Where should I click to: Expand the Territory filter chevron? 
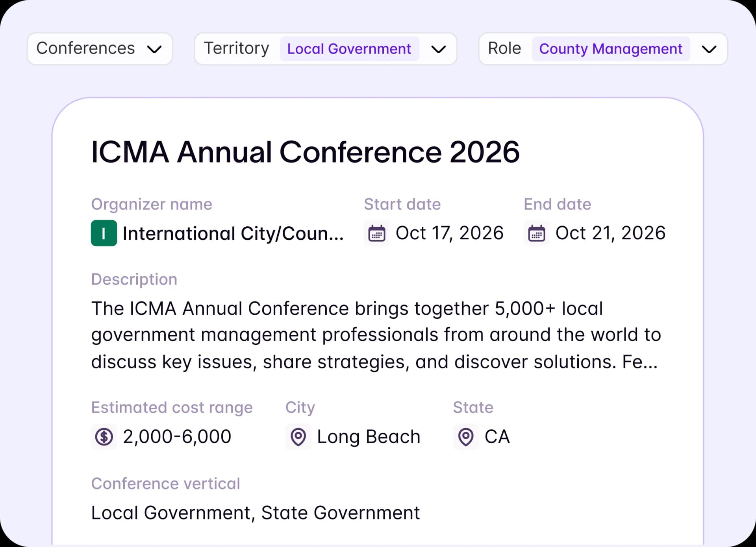click(438, 49)
